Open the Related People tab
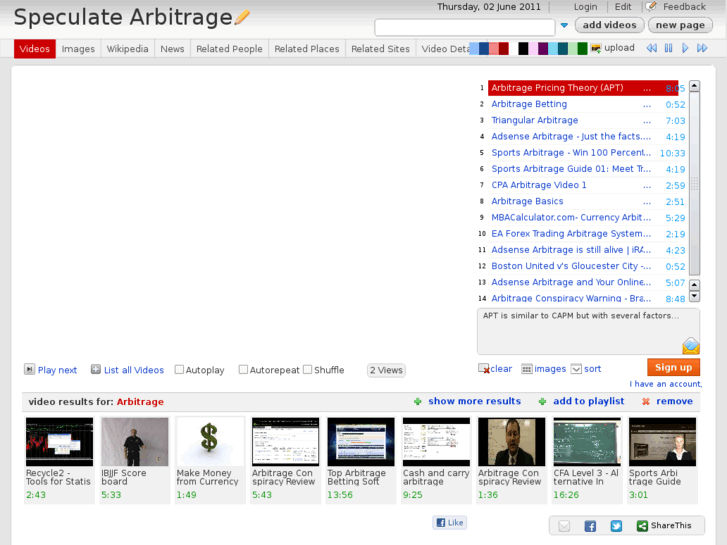The image size is (727, 545). click(x=230, y=49)
